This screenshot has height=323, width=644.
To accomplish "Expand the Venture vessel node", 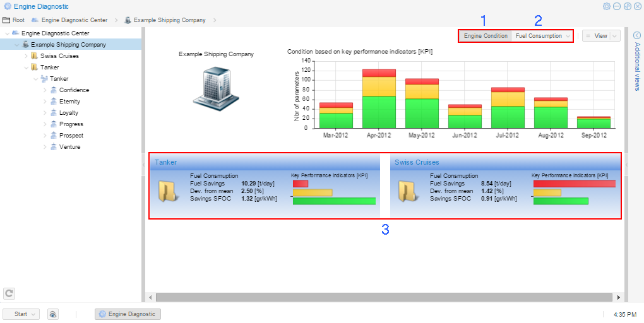I will [45, 146].
